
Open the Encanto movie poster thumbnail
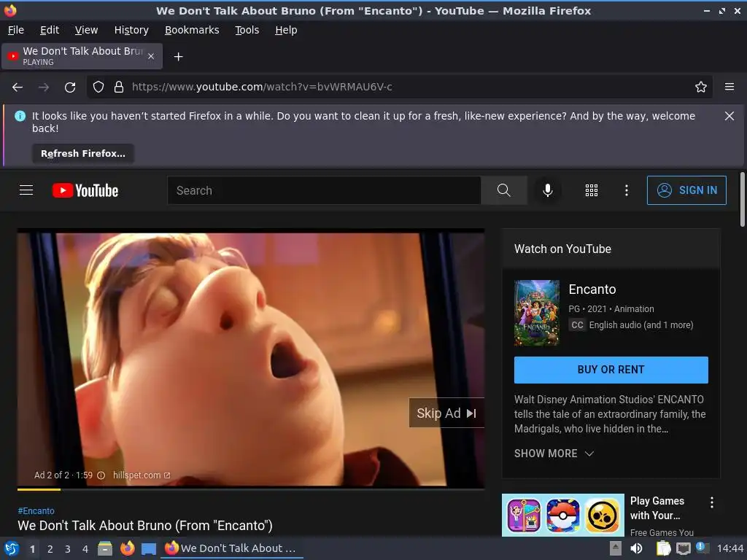point(537,313)
